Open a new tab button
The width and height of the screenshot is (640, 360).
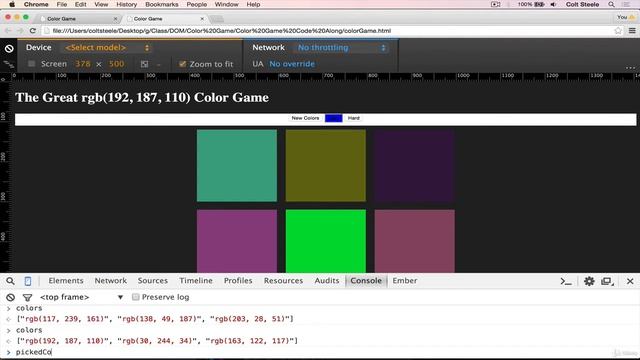[x=217, y=19]
